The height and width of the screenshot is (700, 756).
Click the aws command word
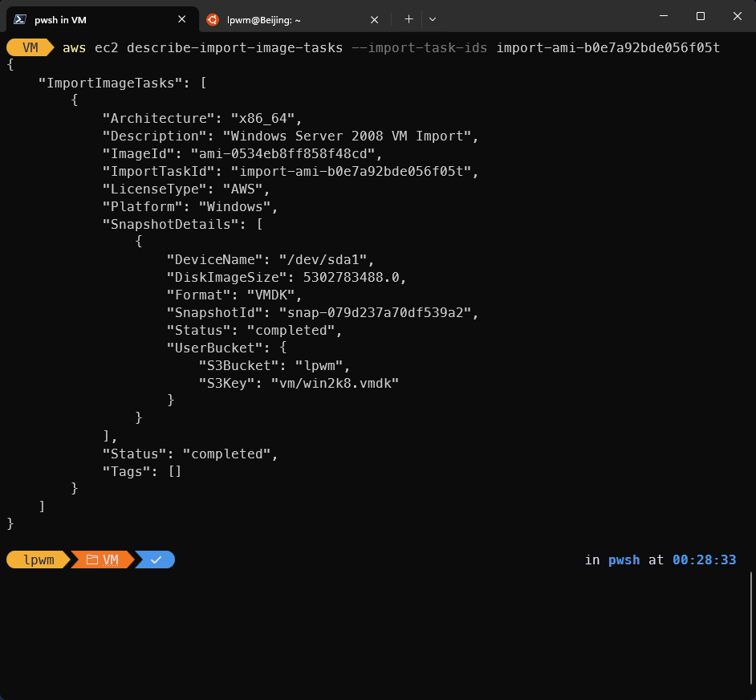(75, 47)
